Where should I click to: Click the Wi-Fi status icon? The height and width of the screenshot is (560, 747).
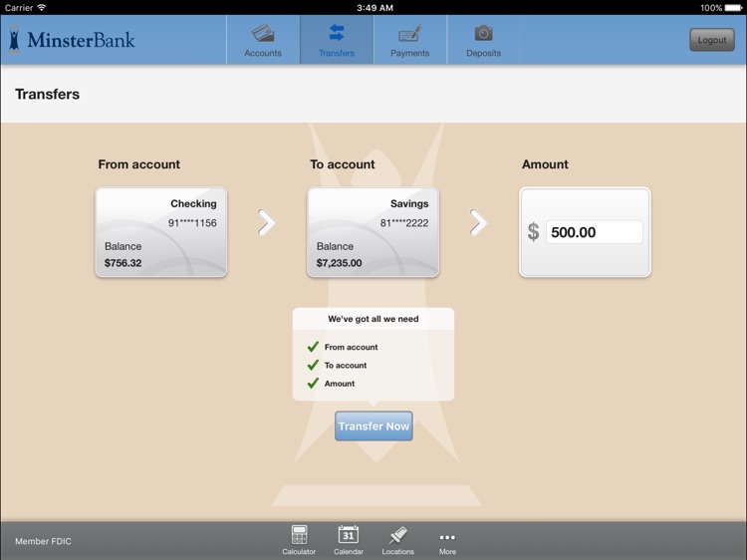pos(42,7)
